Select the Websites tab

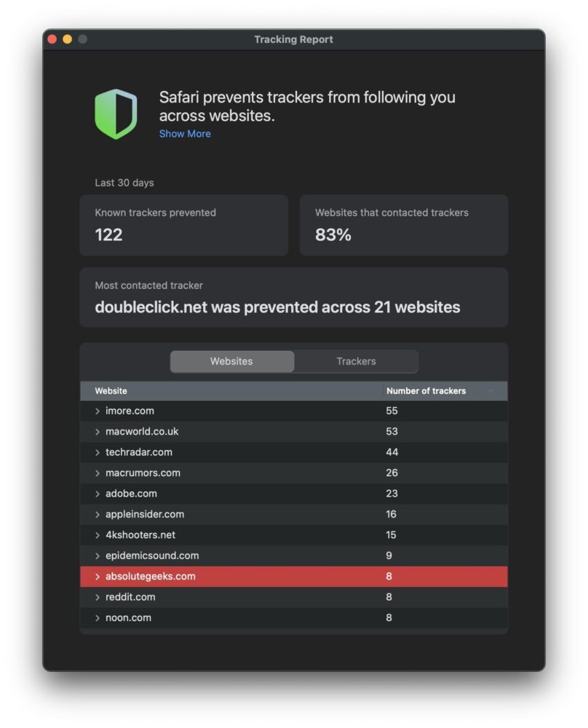[x=231, y=361]
